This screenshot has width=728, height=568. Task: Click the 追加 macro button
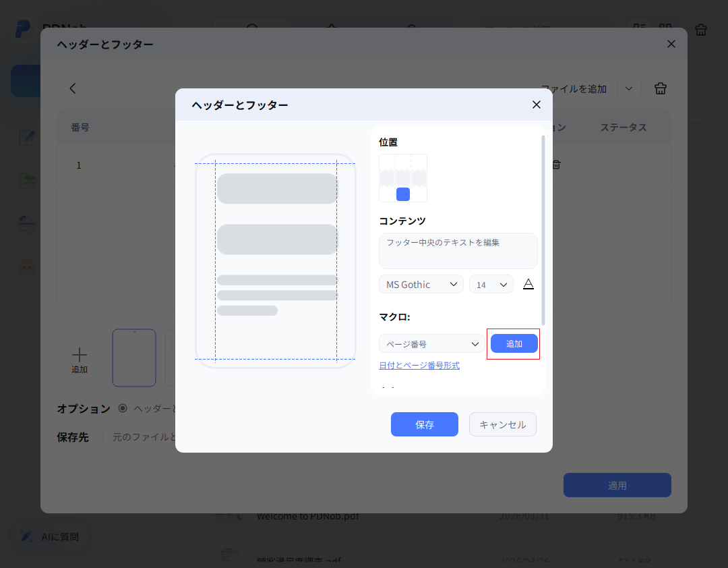[x=513, y=343]
